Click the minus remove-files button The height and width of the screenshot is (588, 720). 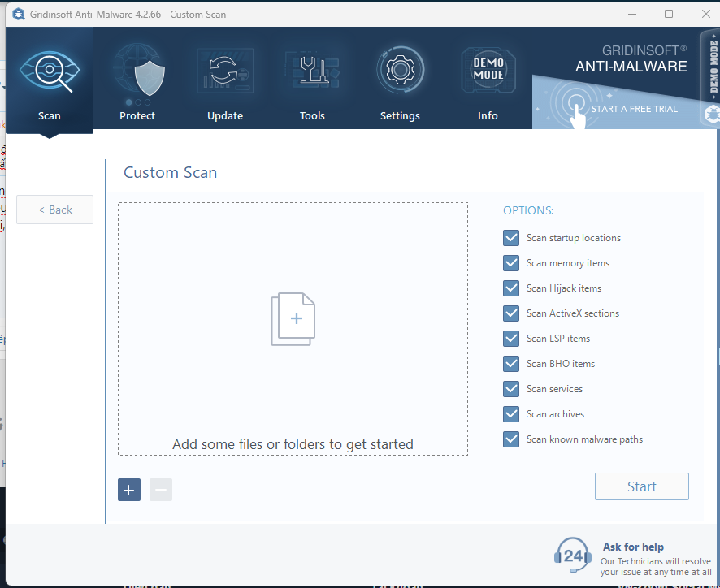point(161,490)
